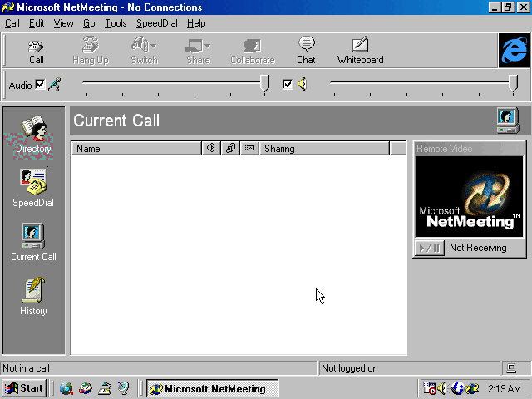Click the microphone volume slider thumb
The height and width of the screenshot is (399, 532).
264,83
